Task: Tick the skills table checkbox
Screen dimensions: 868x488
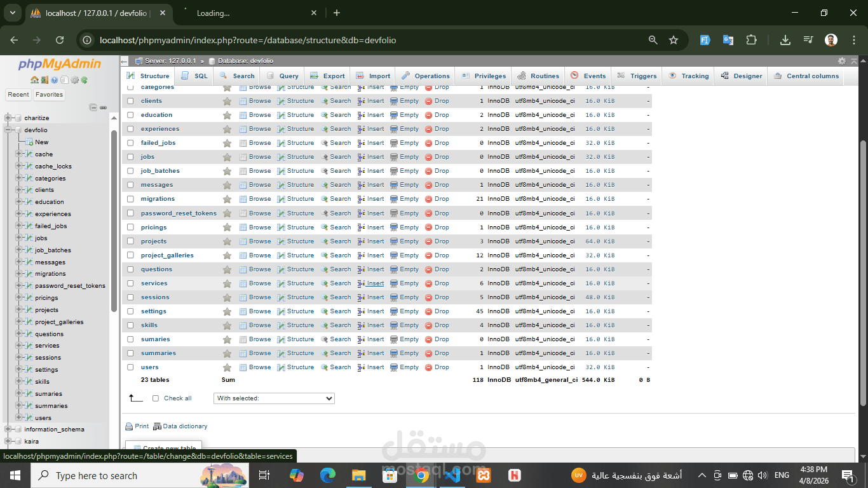Action: pos(130,325)
